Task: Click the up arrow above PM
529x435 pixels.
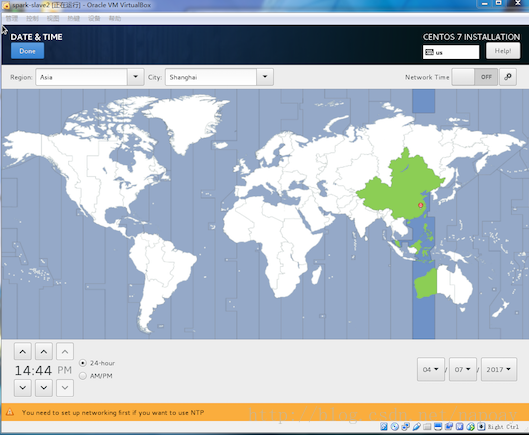Action: tap(65, 352)
